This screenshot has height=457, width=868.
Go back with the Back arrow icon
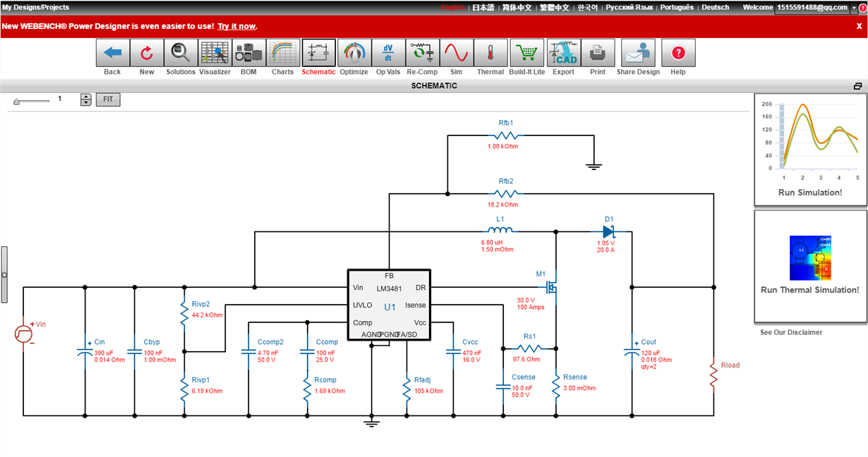pos(112,53)
